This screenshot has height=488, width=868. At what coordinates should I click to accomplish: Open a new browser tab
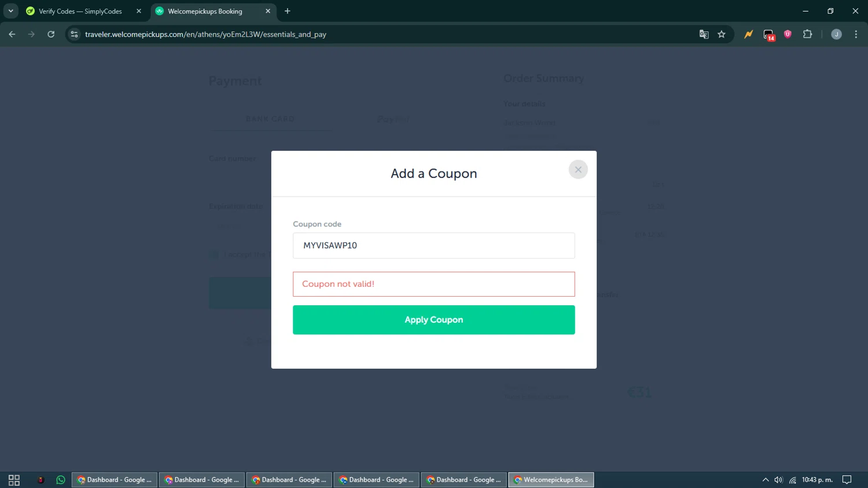tap(288, 11)
